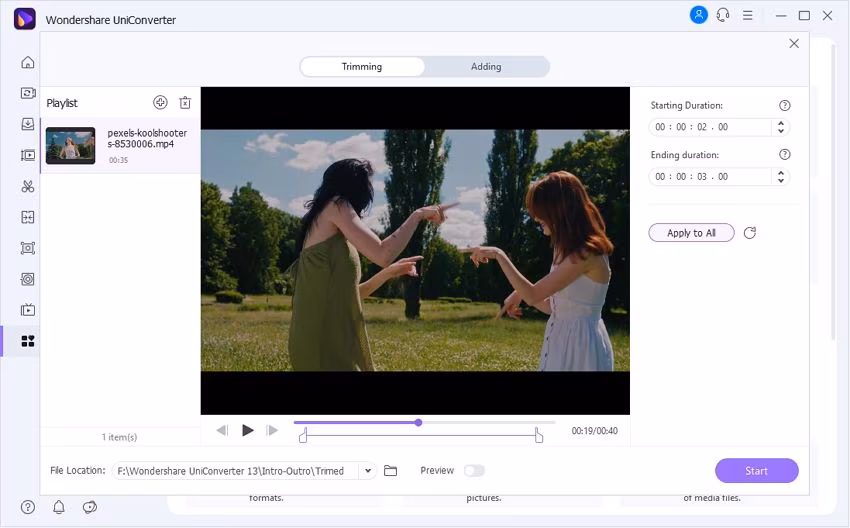Step to the previous frame
This screenshot has height=528, width=850.
pyautogui.click(x=222, y=430)
